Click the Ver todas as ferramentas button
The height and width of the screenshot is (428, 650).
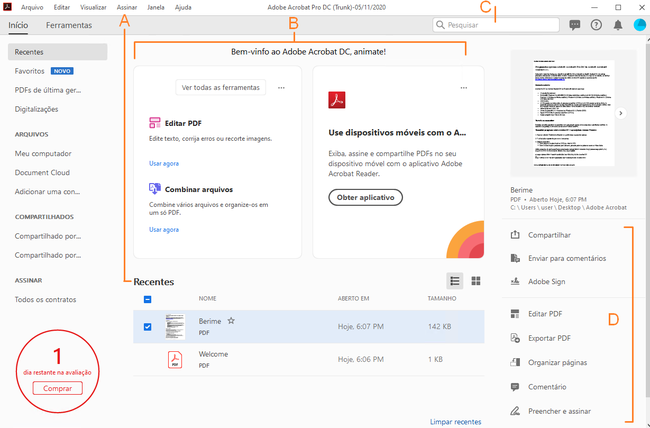point(221,88)
